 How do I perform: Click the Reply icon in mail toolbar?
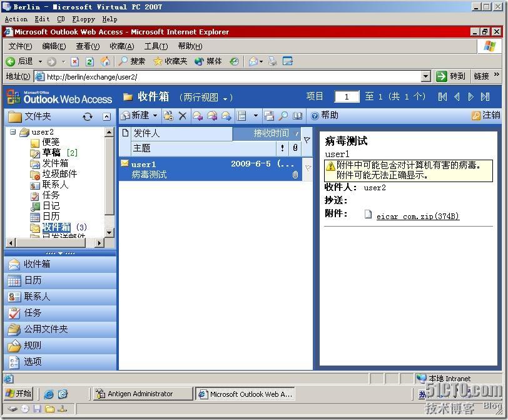click(x=197, y=116)
